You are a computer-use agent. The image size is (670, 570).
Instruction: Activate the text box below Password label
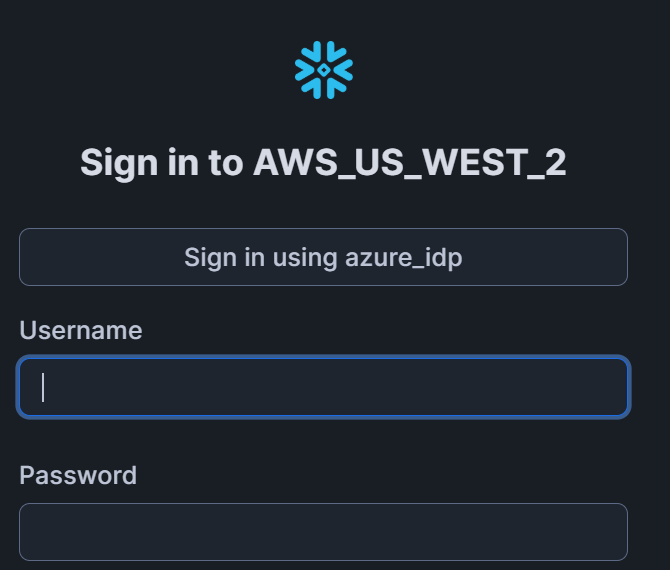(x=323, y=531)
